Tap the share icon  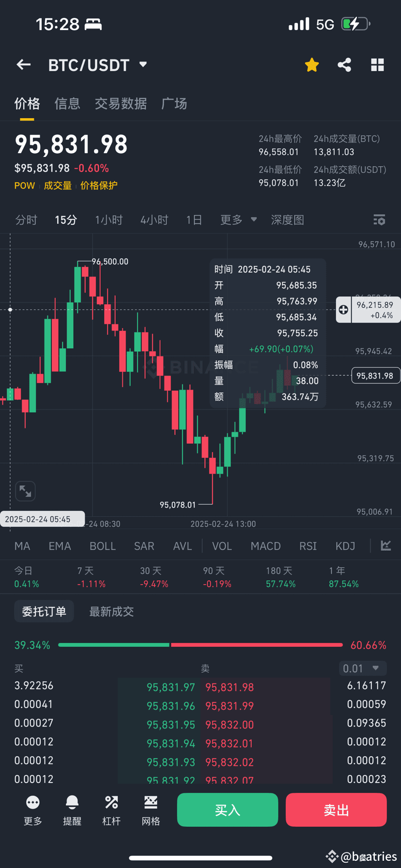tap(344, 65)
